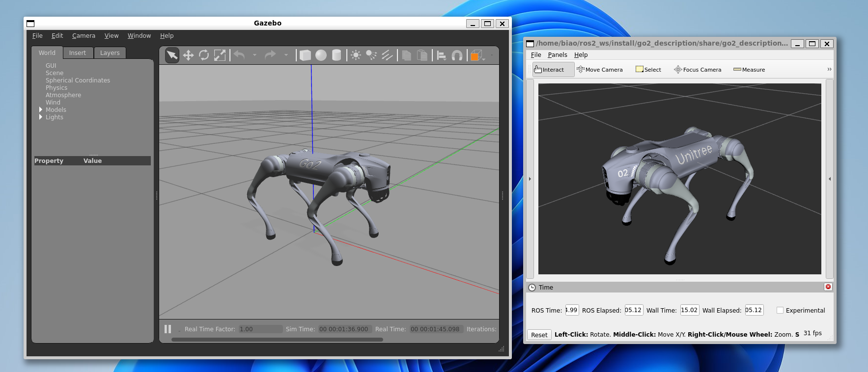Insert a sphere shape in Gazebo

(x=321, y=55)
